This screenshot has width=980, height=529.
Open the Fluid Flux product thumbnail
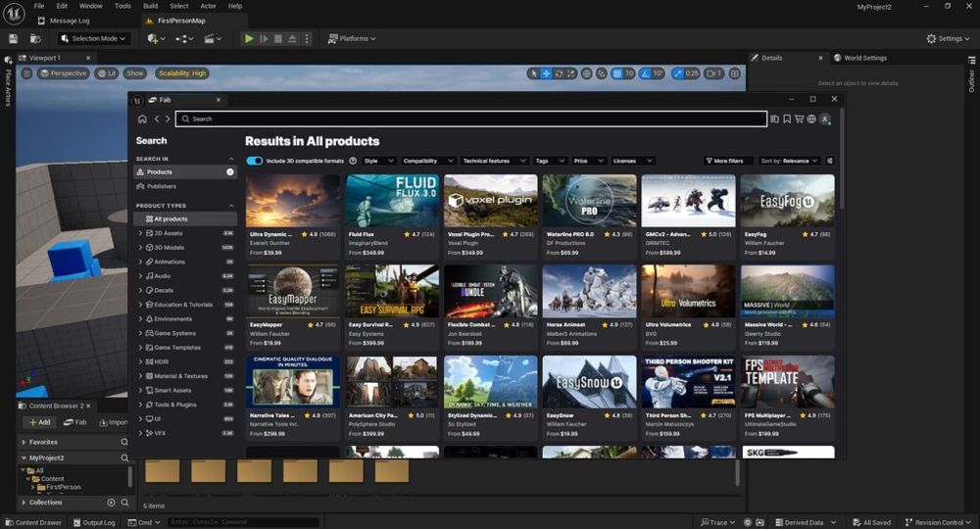[x=392, y=201]
